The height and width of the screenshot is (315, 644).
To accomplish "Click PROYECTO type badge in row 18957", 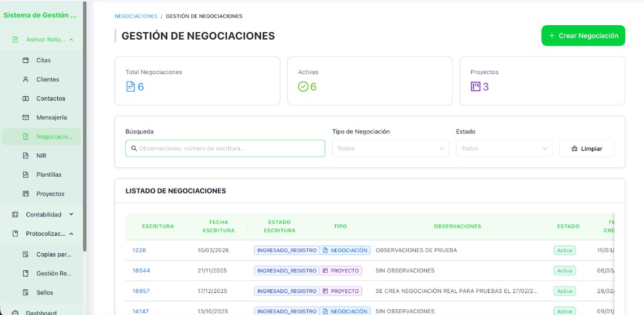I will 341,290.
